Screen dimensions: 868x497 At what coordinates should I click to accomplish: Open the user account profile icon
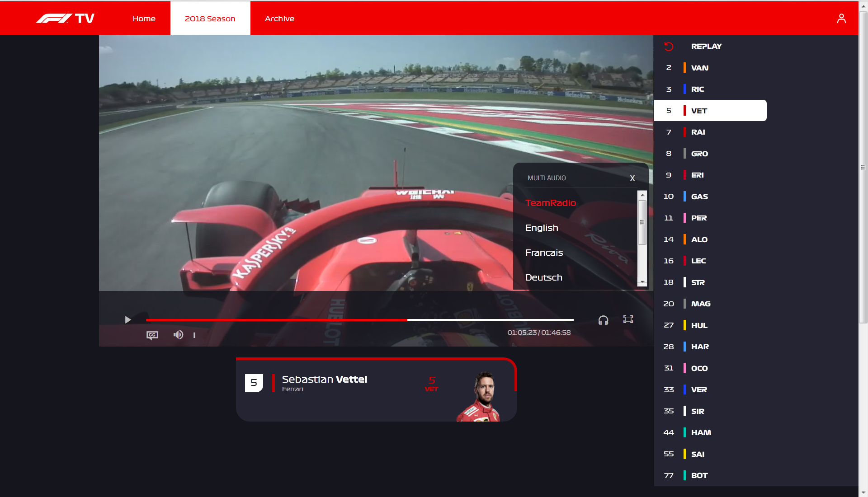pos(841,19)
